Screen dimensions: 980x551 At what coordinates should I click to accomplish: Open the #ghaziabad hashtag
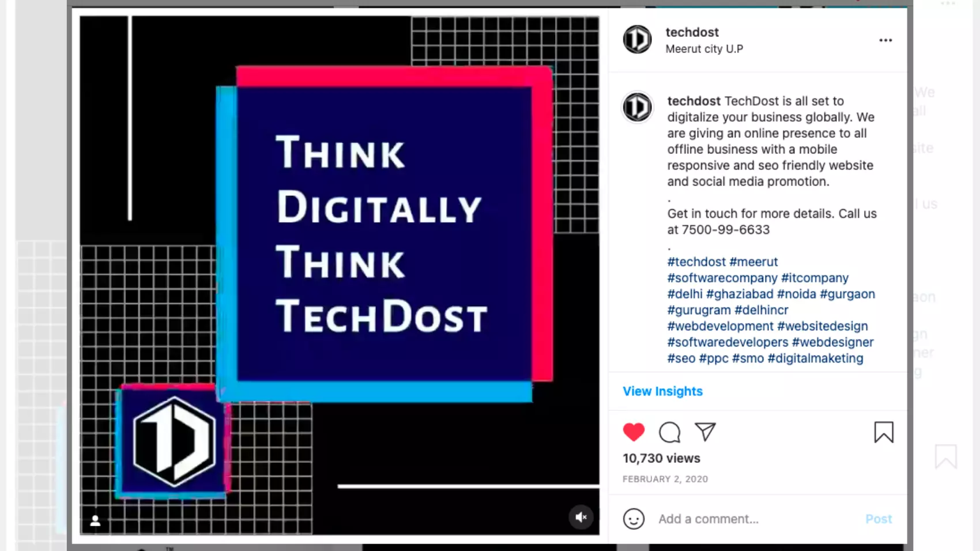[740, 294]
